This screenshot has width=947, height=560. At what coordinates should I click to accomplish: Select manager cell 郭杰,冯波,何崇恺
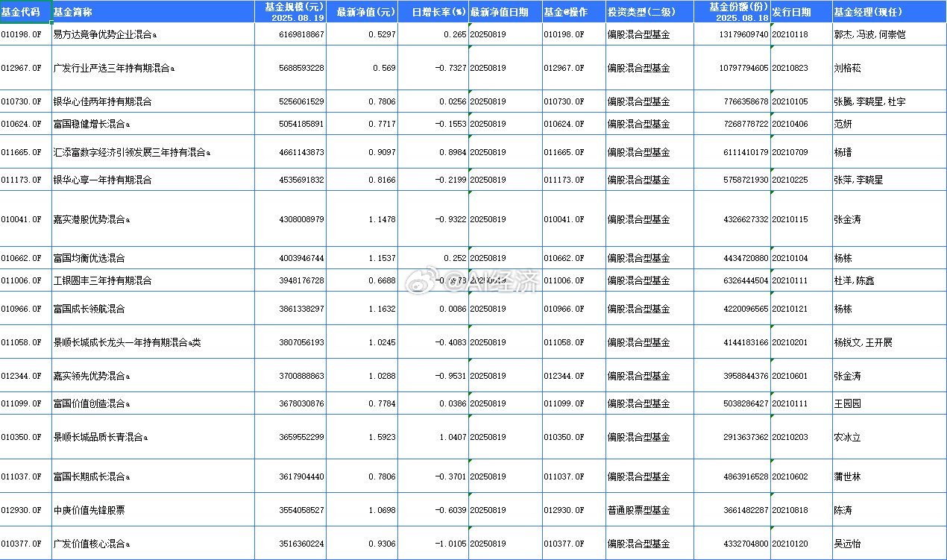click(x=888, y=34)
